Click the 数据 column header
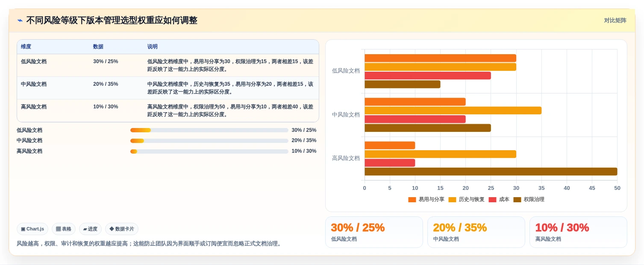This screenshot has width=644, height=265. coord(98,47)
